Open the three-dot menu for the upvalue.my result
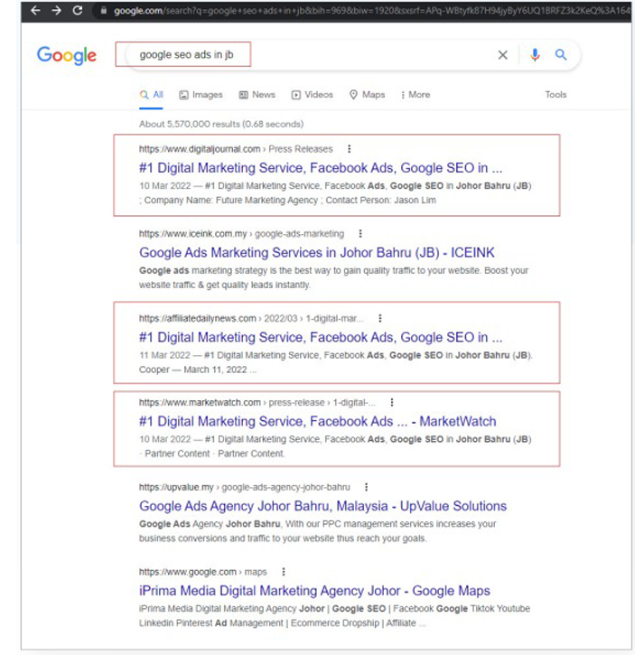644x655 pixels. 367,487
